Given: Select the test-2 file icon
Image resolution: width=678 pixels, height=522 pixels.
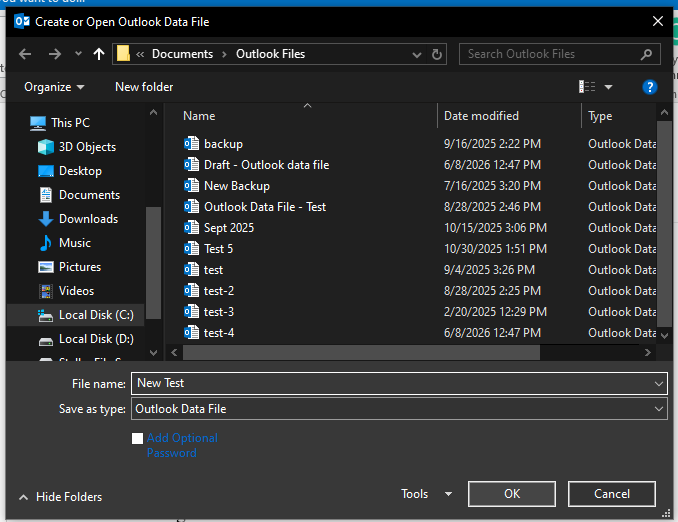Looking at the screenshot, I should [192, 290].
